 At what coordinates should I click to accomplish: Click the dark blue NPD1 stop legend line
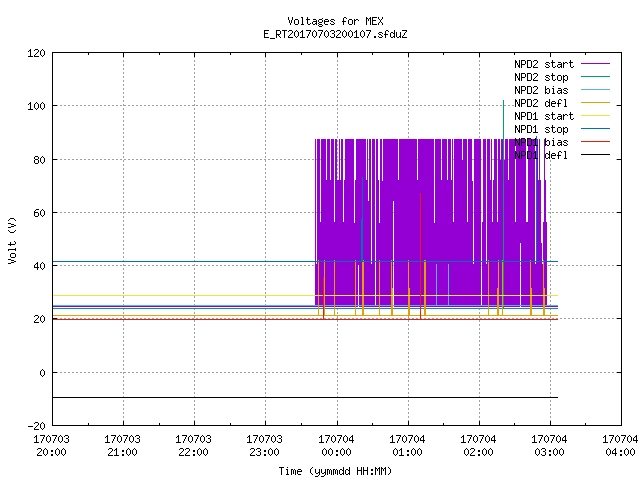point(595,129)
